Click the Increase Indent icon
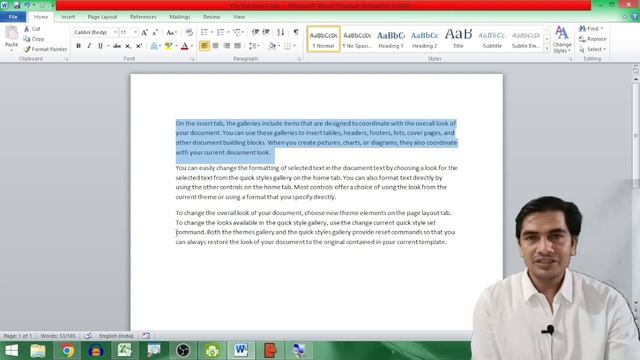Image resolution: width=640 pixels, height=360 pixels. (x=266, y=32)
